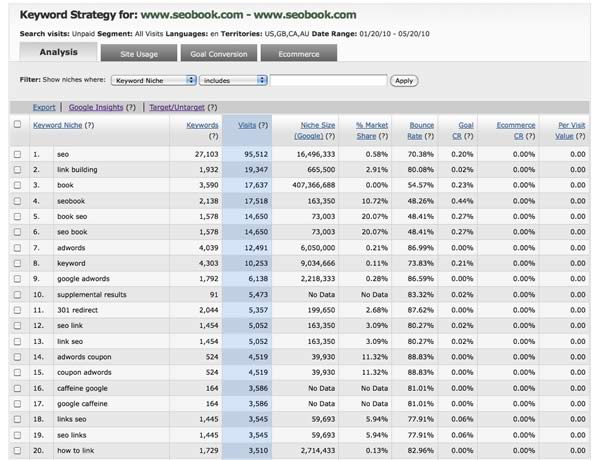Click the 2,714,433 niche size value
The image size is (595, 460).
click(318, 451)
